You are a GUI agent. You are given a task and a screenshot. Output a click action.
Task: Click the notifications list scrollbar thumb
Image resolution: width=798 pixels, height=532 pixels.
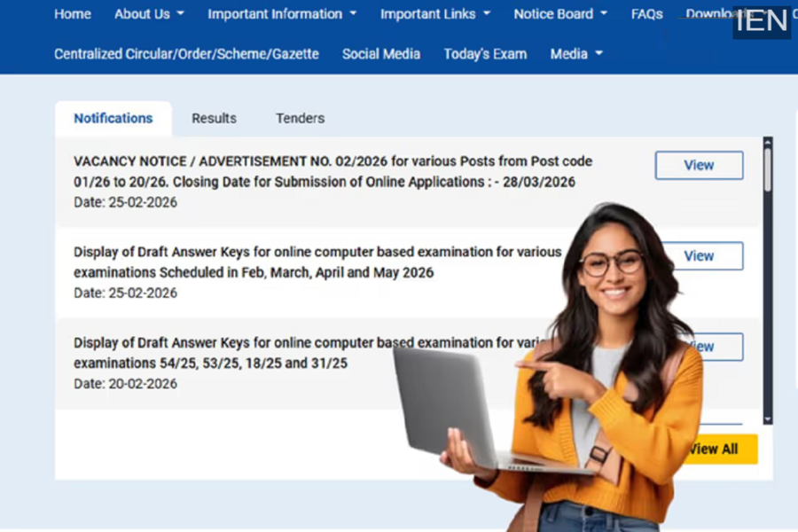click(x=768, y=170)
